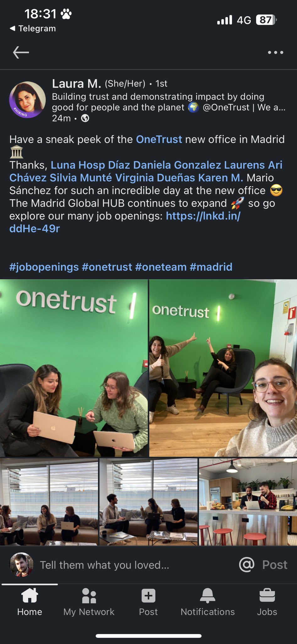
Task: Open kitchen photo with red stools
Action: [x=248, y=502]
